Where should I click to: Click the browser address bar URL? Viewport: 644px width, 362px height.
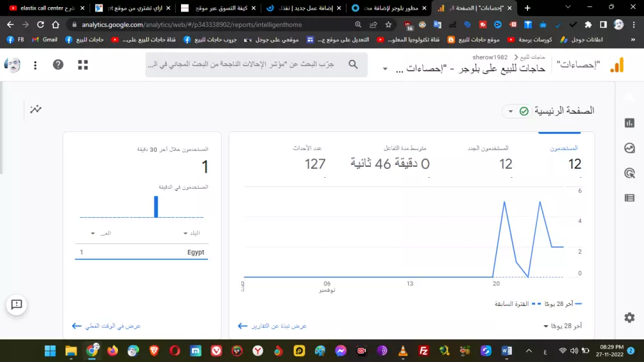click(x=191, y=24)
